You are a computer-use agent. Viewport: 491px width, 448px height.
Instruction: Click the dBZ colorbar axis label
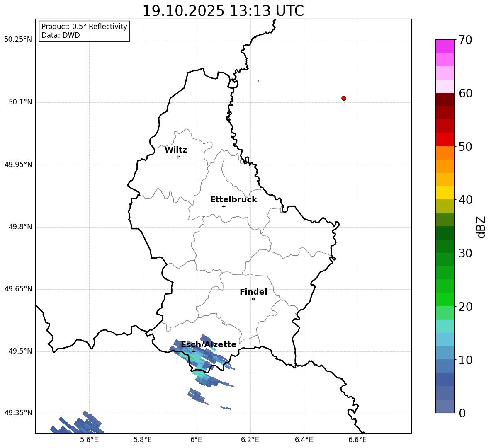click(481, 227)
